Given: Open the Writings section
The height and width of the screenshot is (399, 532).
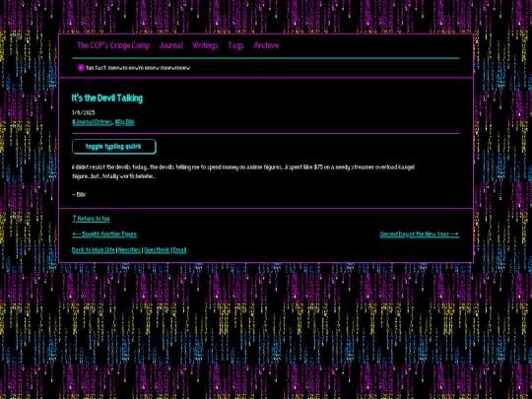Looking at the screenshot, I should click(205, 45).
